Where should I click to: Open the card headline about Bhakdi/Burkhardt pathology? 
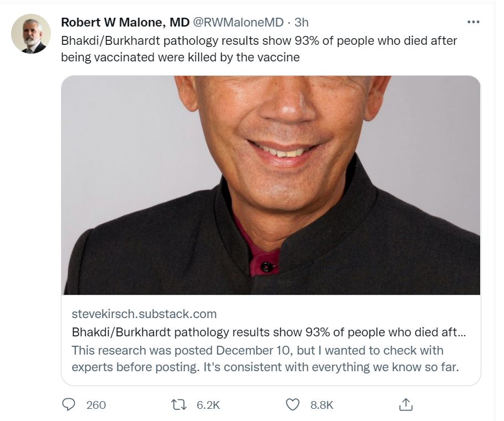pos(269,332)
